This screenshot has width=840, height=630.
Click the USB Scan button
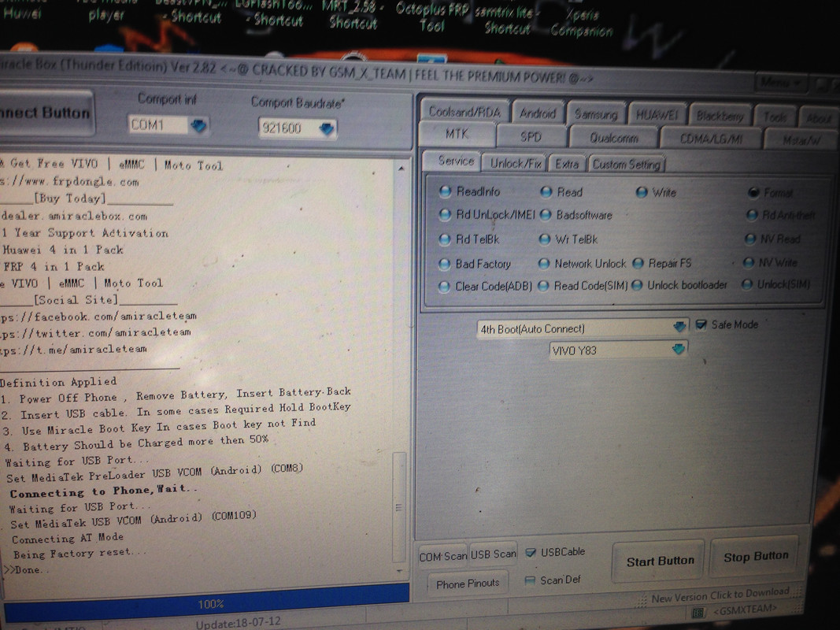(494, 554)
